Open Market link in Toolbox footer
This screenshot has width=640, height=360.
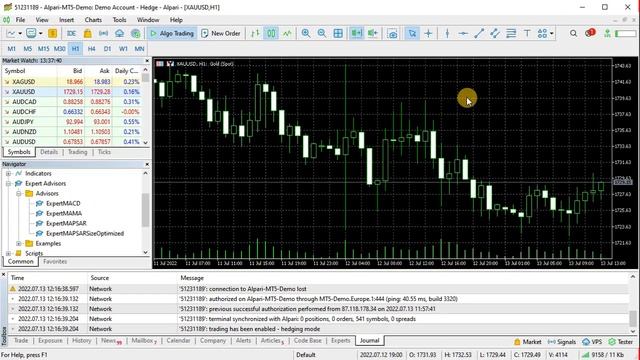[x=528, y=342]
